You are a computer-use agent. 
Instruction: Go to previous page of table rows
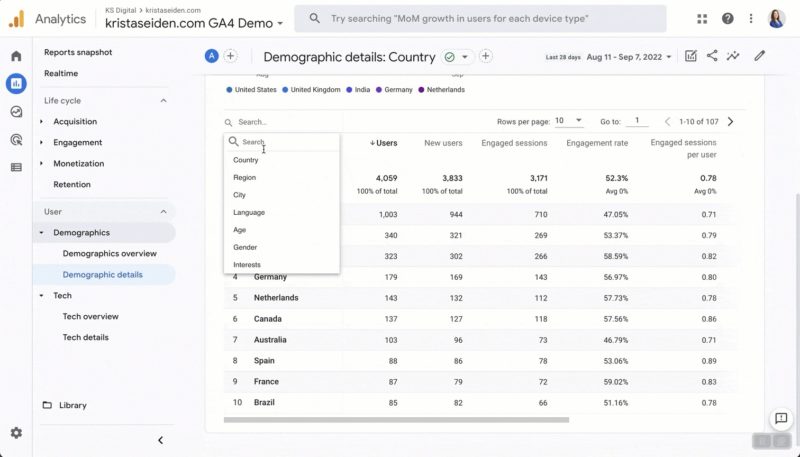667,122
